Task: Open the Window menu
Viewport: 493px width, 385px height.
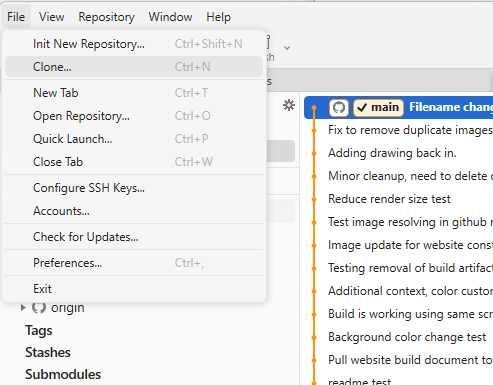Action: pyautogui.click(x=170, y=17)
